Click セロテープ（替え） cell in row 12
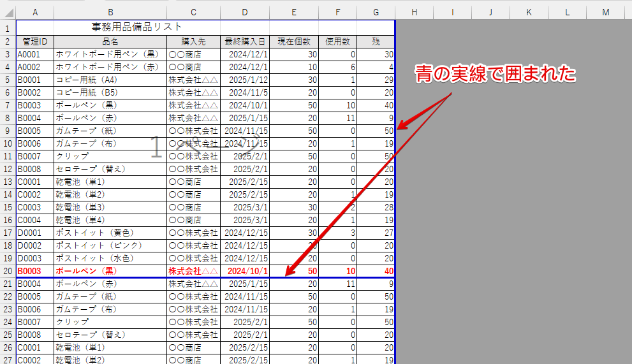Viewport: 632px width, 364px height. point(110,169)
